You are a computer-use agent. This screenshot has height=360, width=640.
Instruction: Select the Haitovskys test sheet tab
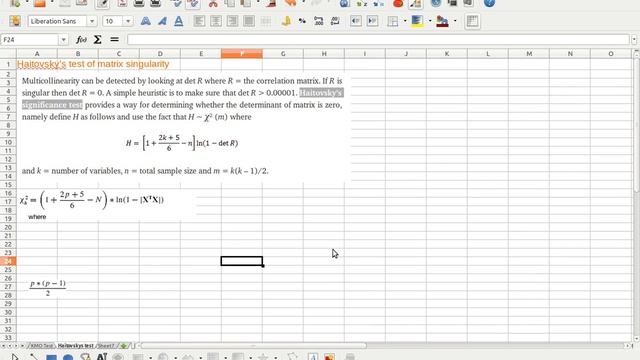tap(76, 346)
